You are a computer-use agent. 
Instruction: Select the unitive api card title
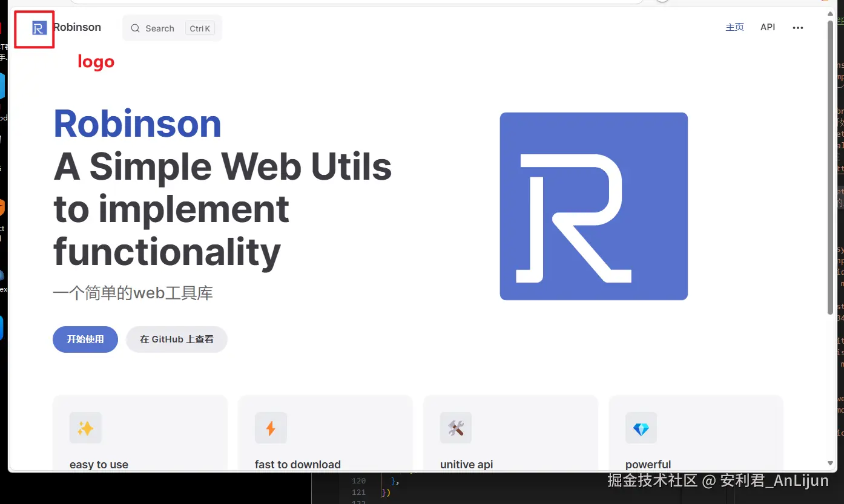(466, 465)
